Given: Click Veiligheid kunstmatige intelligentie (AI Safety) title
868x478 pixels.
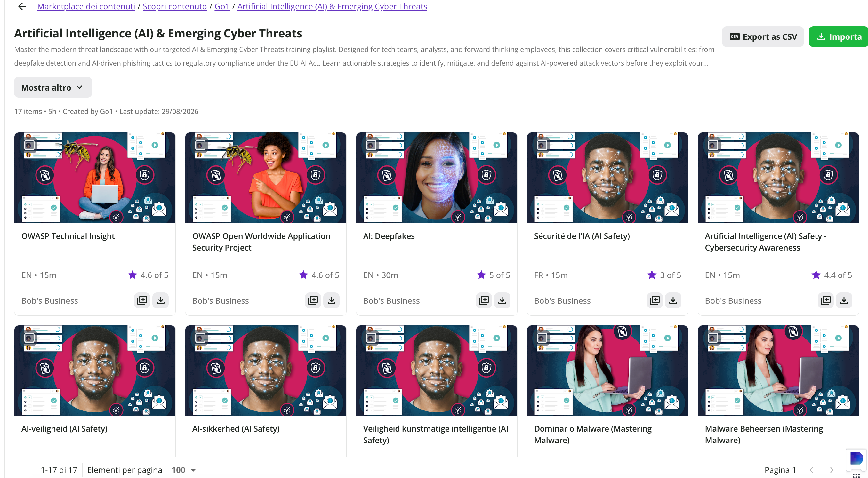Looking at the screenshot, I should point(436,434).
